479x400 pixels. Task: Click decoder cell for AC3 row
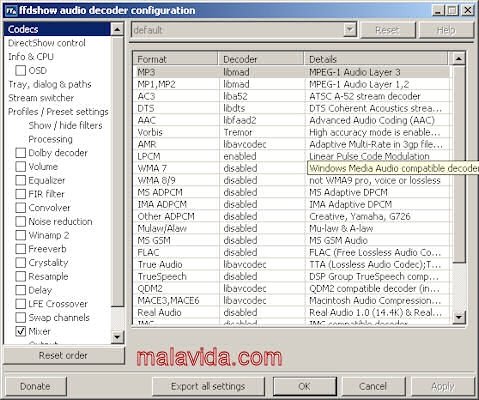262,96
